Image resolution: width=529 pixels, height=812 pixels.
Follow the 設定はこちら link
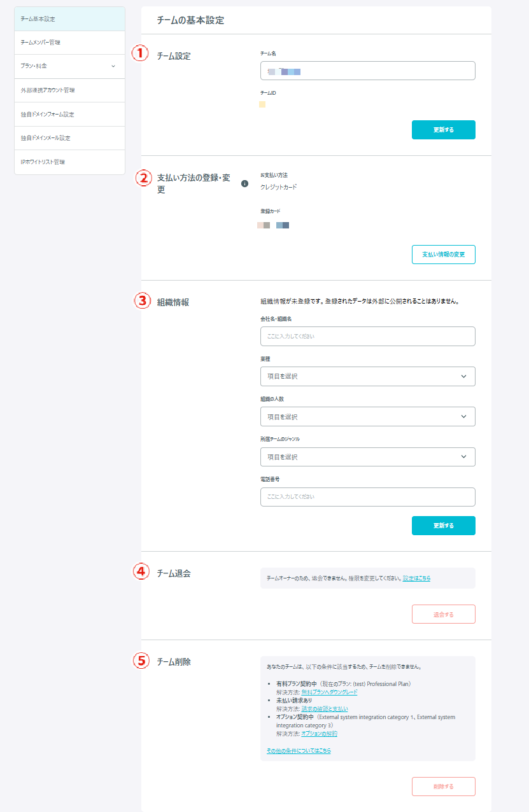416,578
